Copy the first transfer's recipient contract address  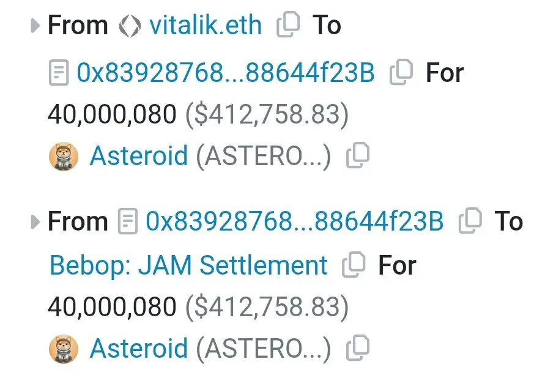[x=401, y=72]
